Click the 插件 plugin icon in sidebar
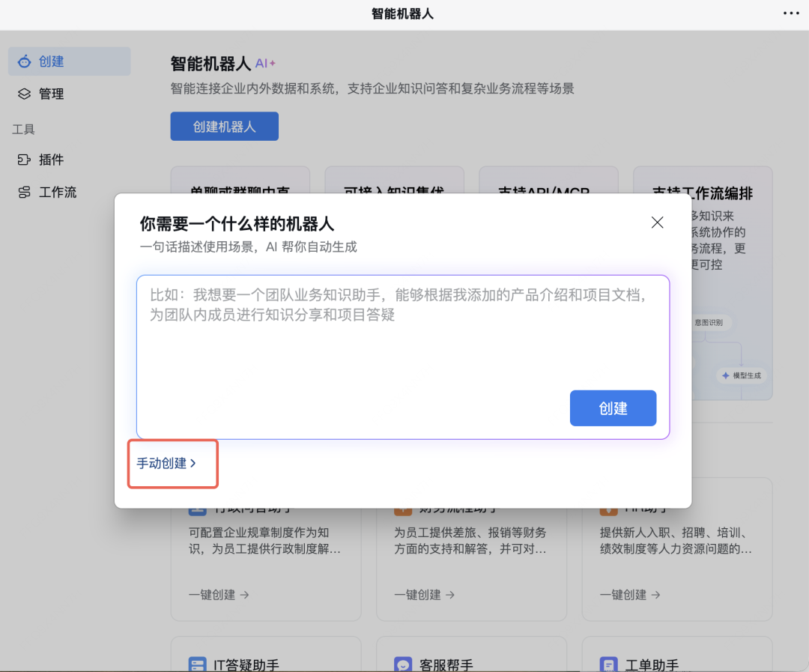This screenshot has height=672, width=809. point(25,160)
